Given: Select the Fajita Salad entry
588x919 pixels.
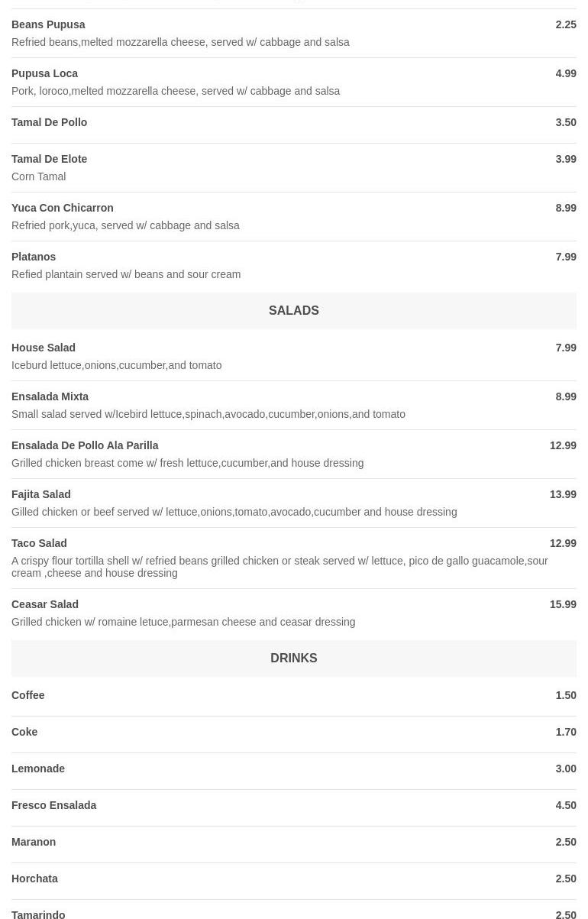Looking at the screenshot, I should pos(40,494).
